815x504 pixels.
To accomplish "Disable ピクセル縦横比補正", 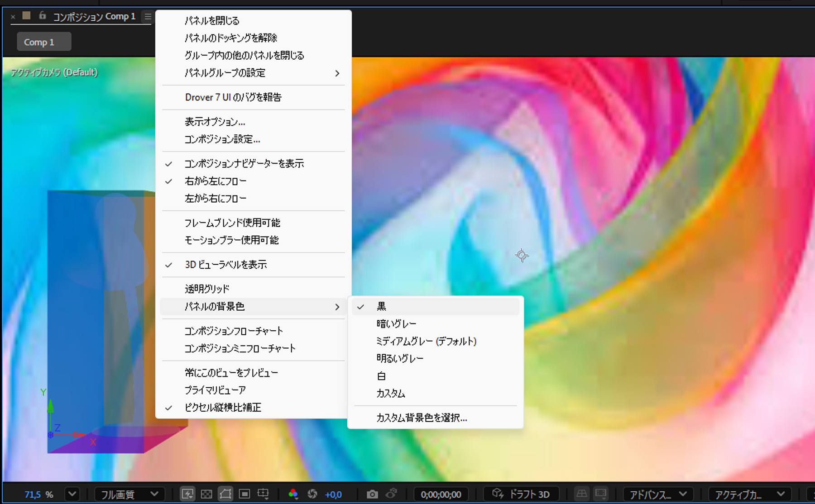I will pyautogui.click(x=222, y=407).
